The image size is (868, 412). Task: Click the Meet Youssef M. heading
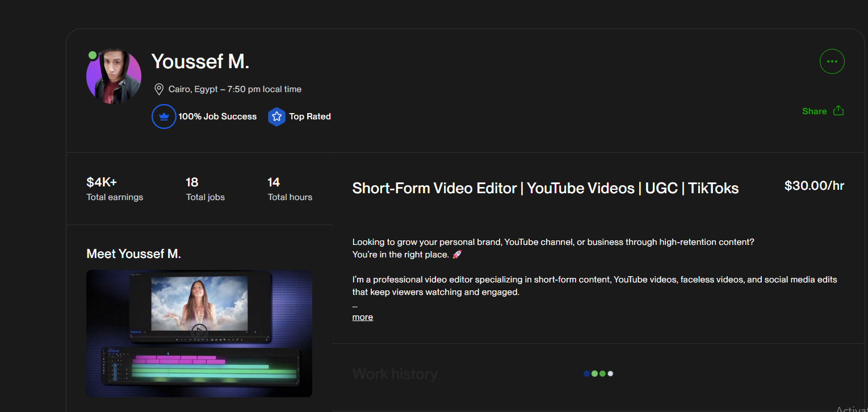tap(133, 254)
